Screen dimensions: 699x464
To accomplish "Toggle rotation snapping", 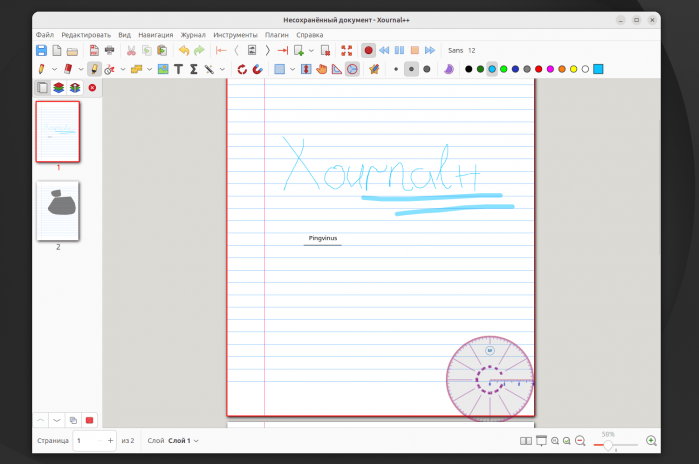I will point(242,69).
